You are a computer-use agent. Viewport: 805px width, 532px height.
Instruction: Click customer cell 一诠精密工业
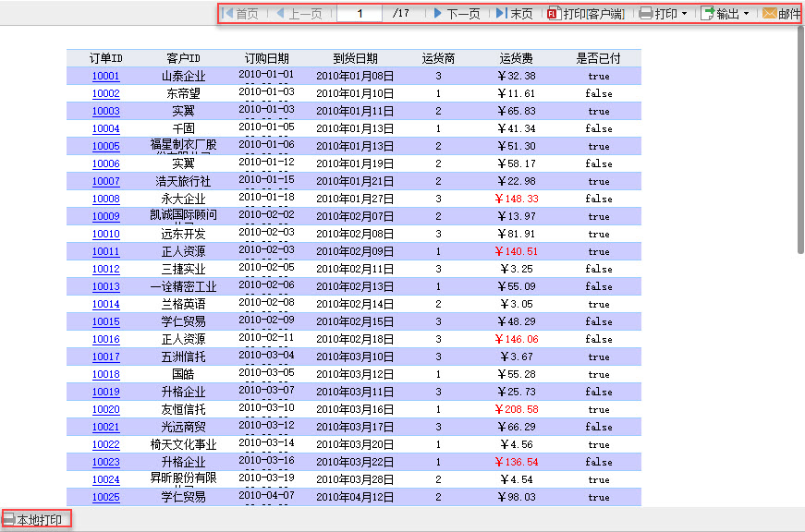click(183, 286)
